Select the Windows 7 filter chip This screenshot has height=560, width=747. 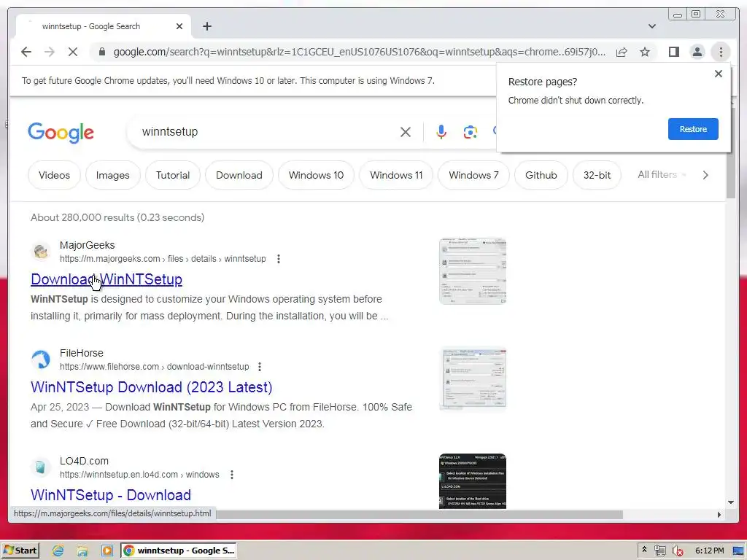click(473, 175)
